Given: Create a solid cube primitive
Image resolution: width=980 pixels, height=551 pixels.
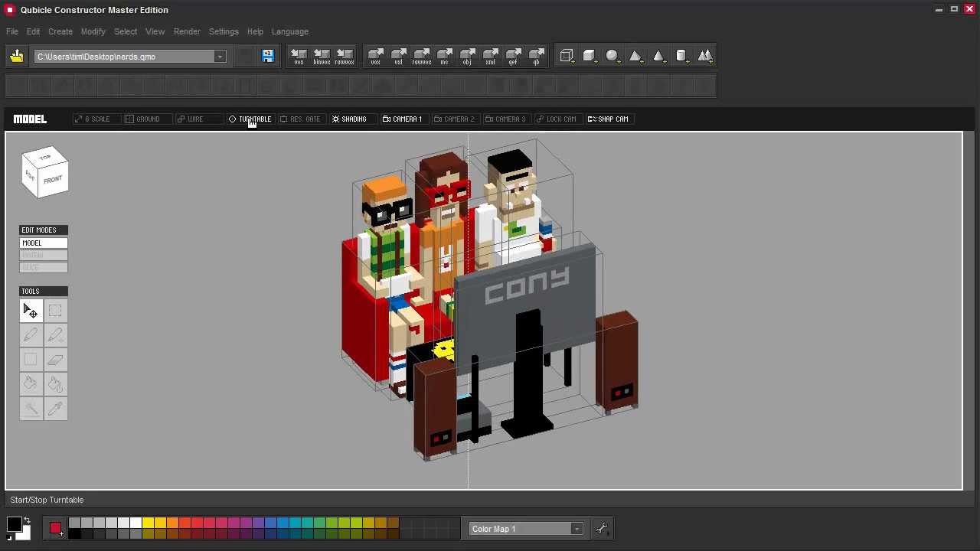Looking at the screenshot, I should (589, 56).
